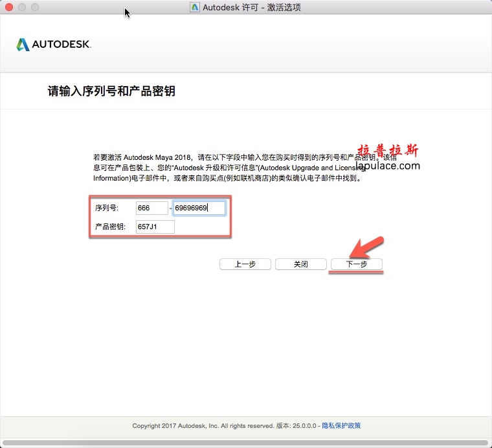Click the 下一步 (Next) button
Viewport: 492px width, 448px height.
(x=357, y=264)
